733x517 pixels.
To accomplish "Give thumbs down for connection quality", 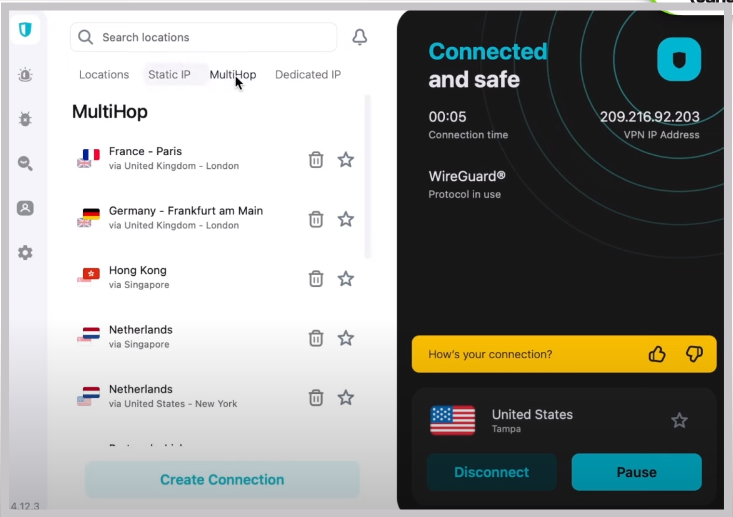I will pos(694,354).
